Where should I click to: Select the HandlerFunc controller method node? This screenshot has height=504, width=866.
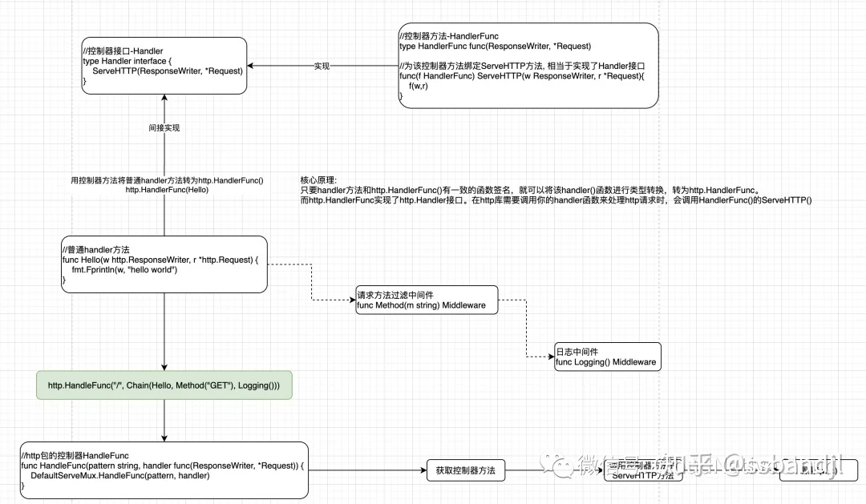528,66
